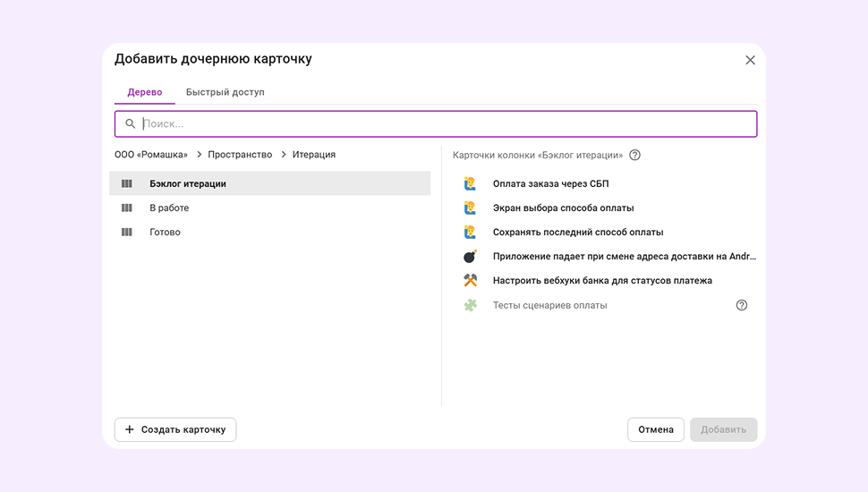The image size is (868, 492).
Task: Click the chevron after ООО «Ромашка»
Action: coord(200,155)
